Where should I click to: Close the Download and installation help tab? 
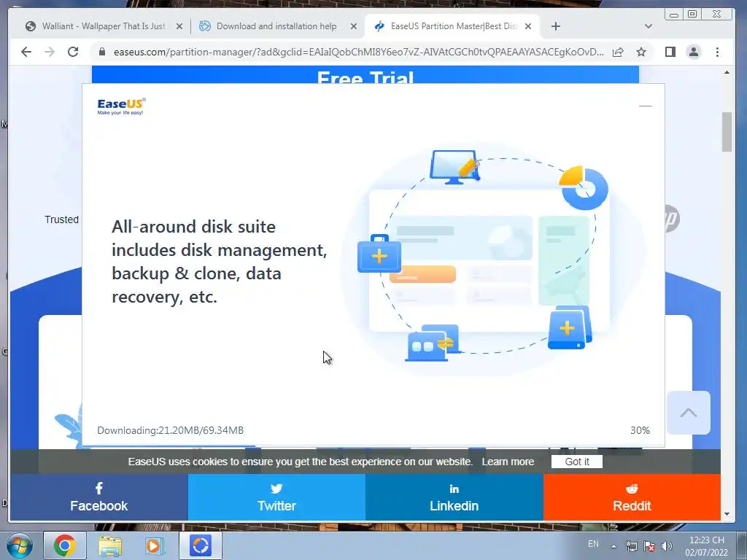pos(354,27)
